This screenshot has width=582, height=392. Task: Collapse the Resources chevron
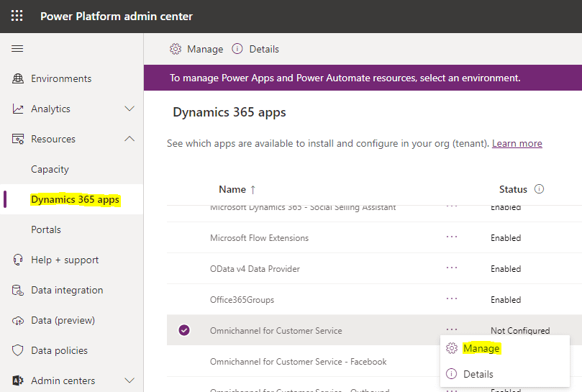pyautogui.click(x=129, y=139)
